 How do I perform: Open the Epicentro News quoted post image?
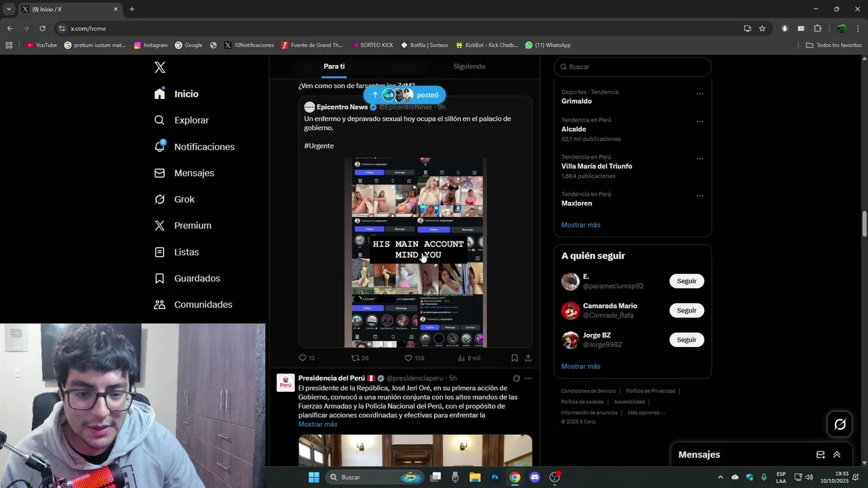[x=416, y=252]
